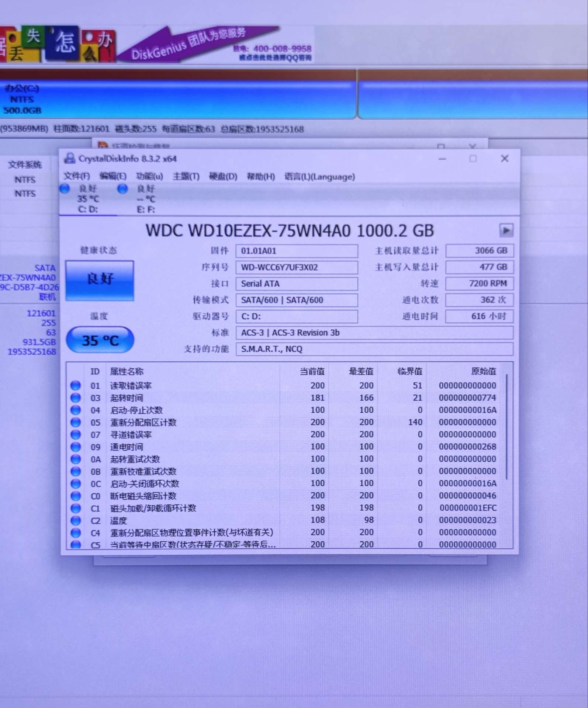Select the row text 读取错误率
Image resolution: width=588 pixels, height=708 pixels.
point(131,385)
